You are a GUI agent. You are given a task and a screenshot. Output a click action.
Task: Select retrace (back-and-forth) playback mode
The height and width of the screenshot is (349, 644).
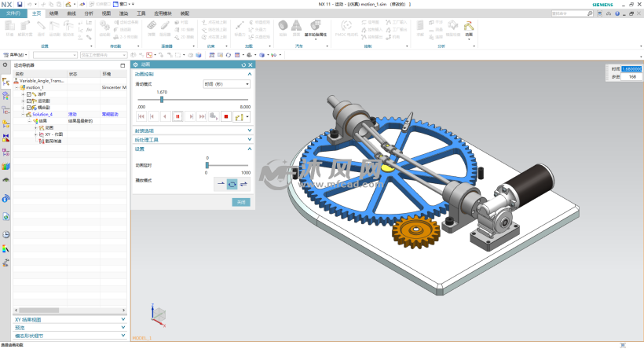click(243, 183)
